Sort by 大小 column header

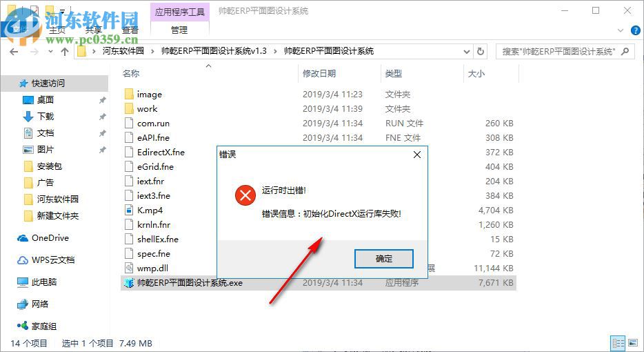click(x=476, y=73)
